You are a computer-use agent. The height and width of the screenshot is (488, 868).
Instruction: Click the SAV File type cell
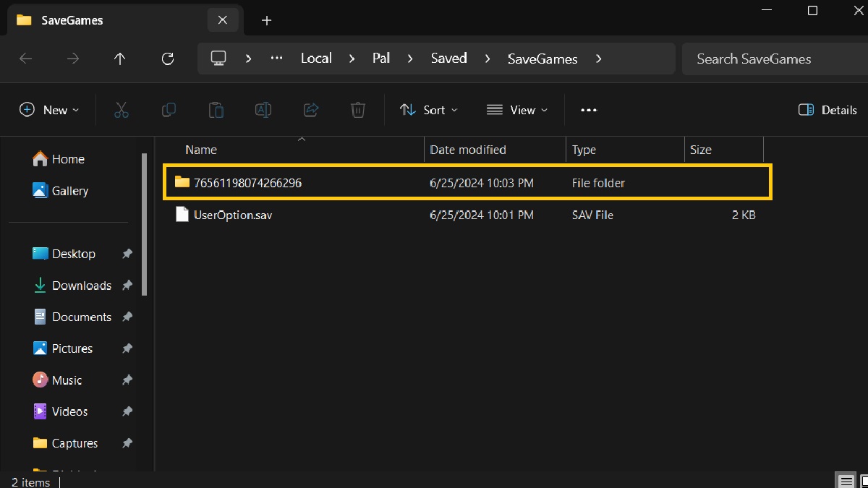coord(592,215)
